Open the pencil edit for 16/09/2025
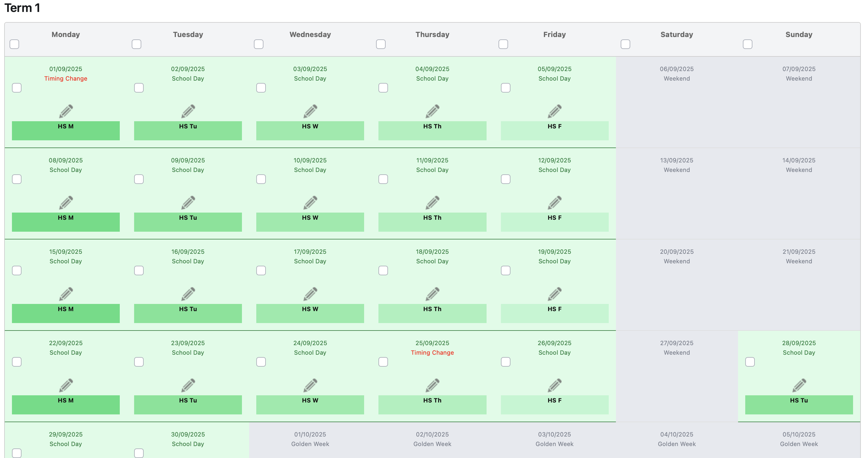868x458 pixels. tap(188, 294)
